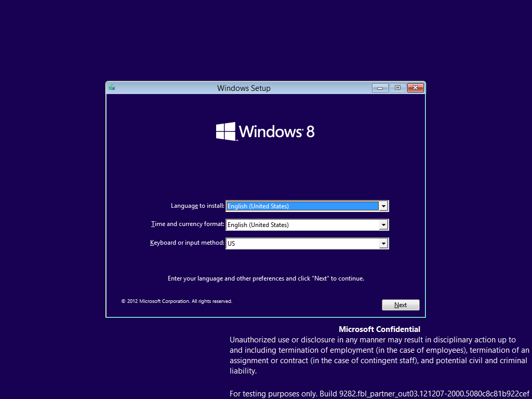Open the Keyboard or input method dropdown arrow

coord(383,243)
